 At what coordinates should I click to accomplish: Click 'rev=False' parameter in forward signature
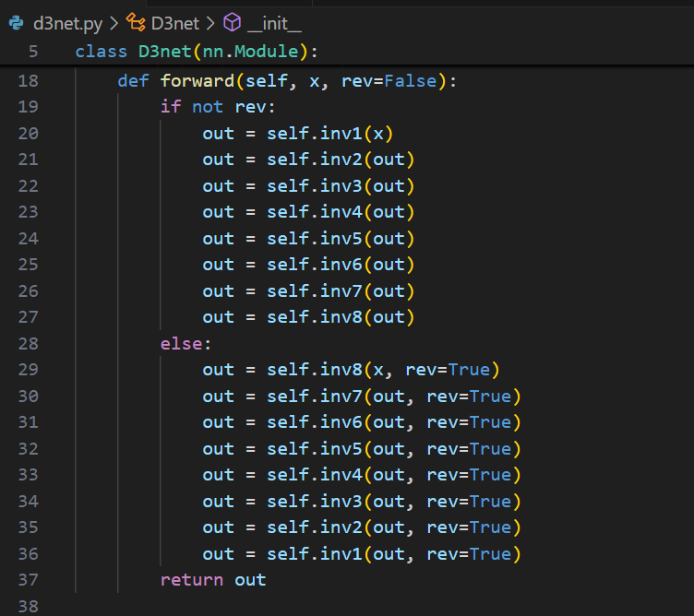(x=389, y=81)
